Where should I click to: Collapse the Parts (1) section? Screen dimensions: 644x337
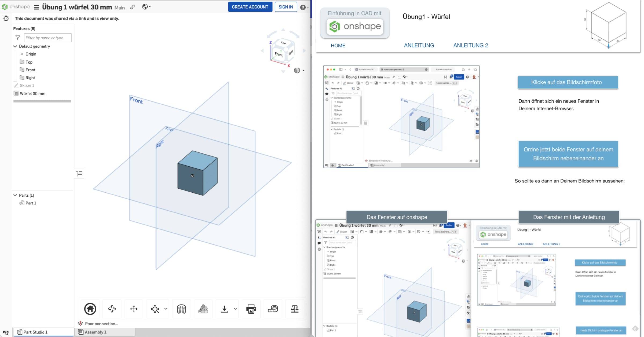pyautogui.click(x=15, y=195)
